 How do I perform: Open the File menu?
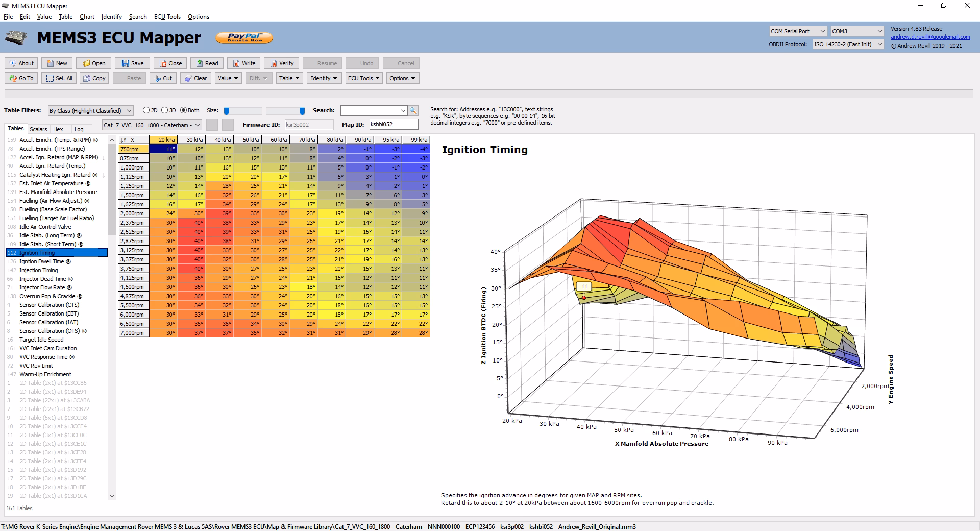point(8,17)
